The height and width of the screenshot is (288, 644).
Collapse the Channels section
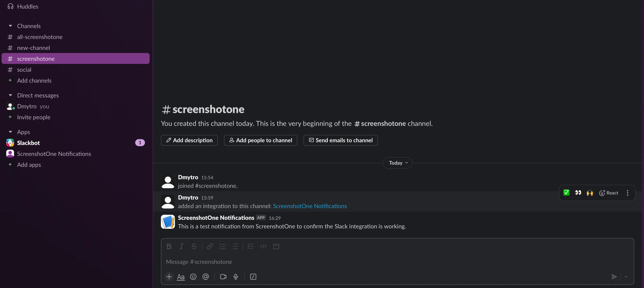(x=10, y=26)
